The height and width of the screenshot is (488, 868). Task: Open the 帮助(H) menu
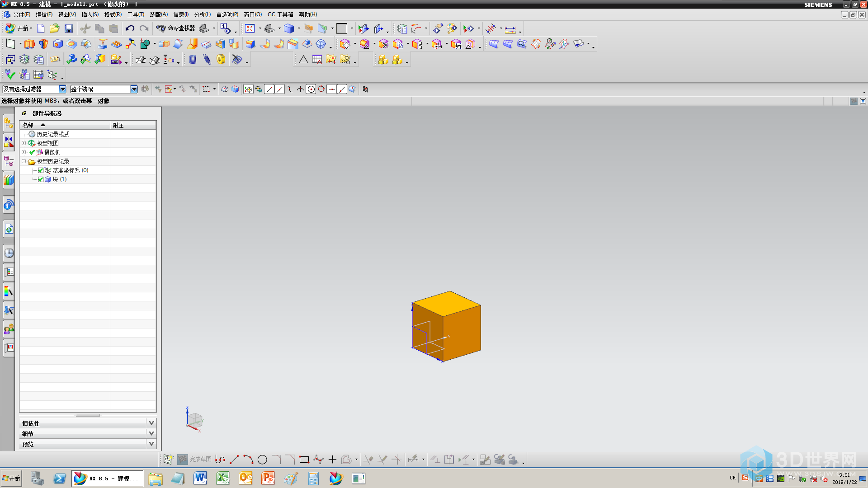[x=307, y=14]
